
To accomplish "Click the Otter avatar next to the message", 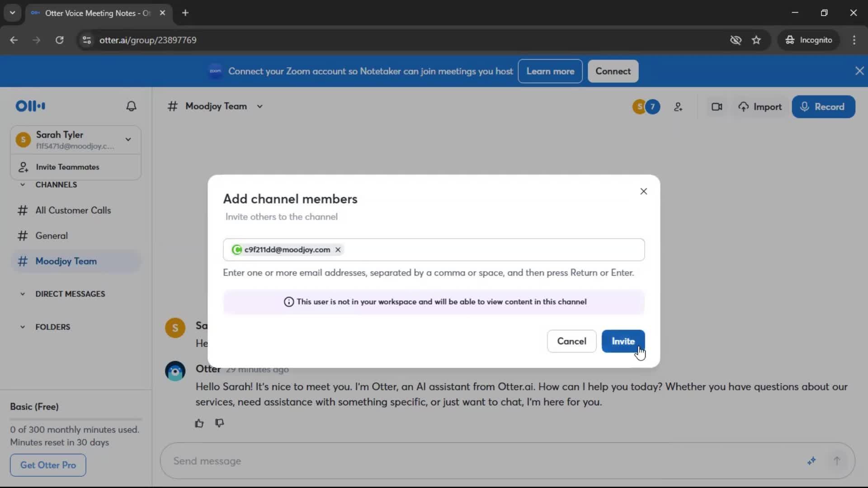I will tap(175, 371).
